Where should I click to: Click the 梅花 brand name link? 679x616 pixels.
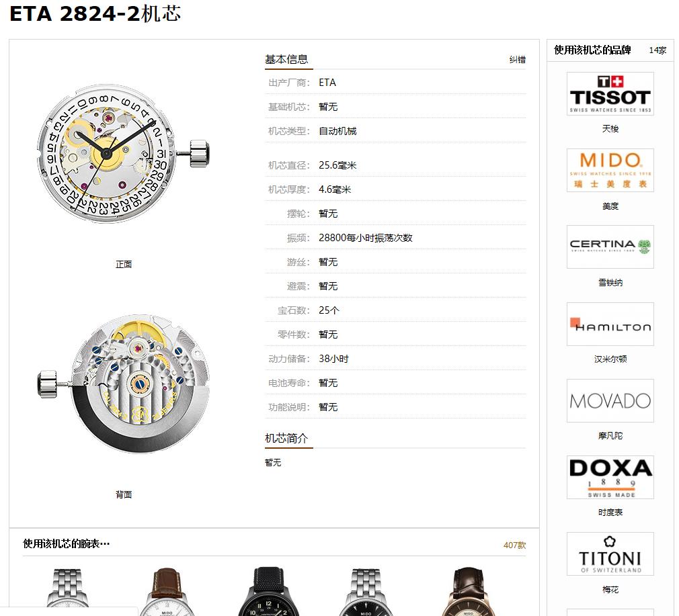pyautogui.click(x=610, y=589)
